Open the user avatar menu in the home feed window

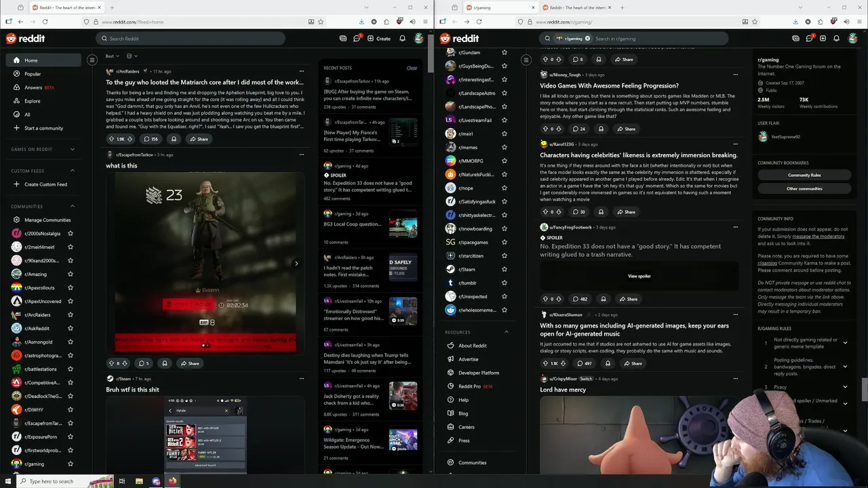[x=419, y=39]
